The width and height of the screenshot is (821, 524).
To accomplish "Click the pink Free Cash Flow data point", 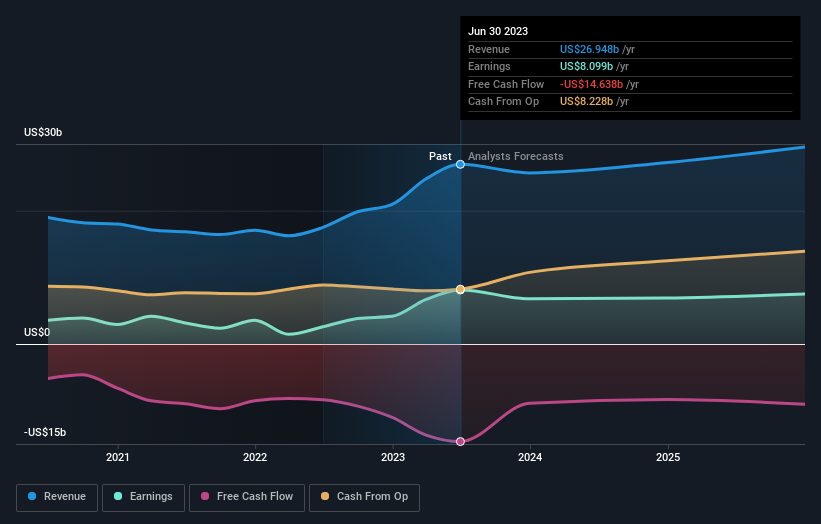I will click(x=460, y=442).
